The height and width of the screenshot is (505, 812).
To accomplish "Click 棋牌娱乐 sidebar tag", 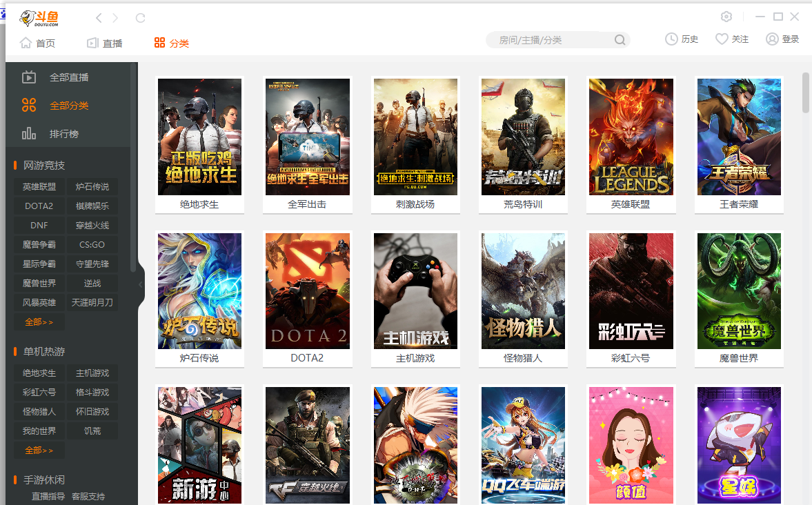I will click(92, 206).
